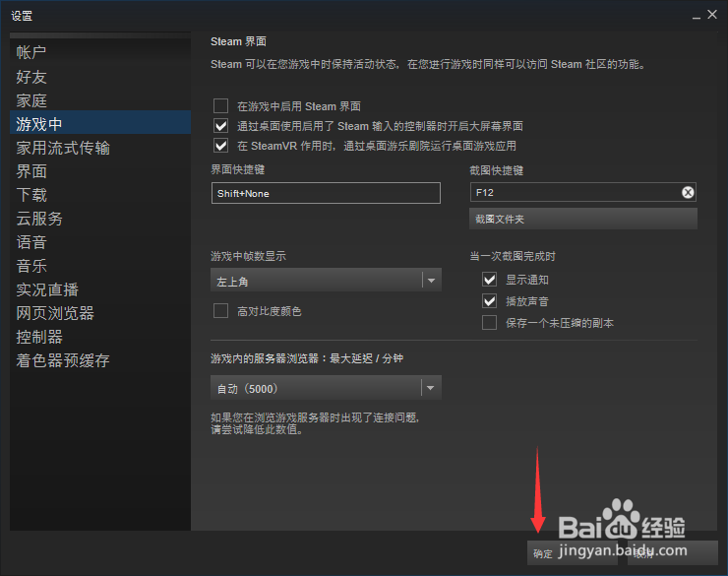728x576 pixels.
Task: Minimize the settings window
Action: (x=696, y=17)
